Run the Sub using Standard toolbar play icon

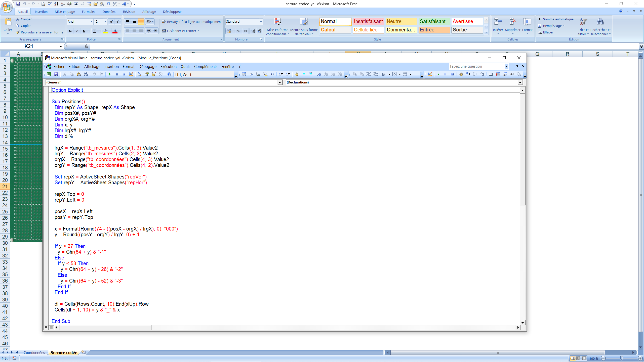point(110,74)
